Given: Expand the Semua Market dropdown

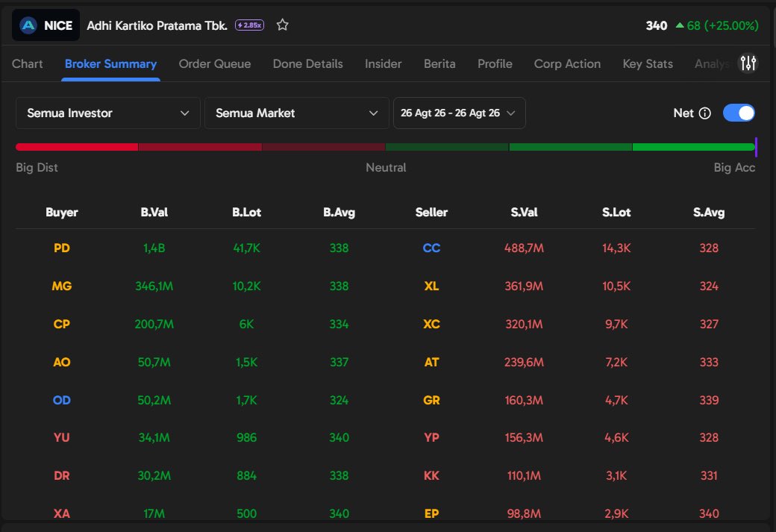Looking at the screenshot, I should 296,113.
